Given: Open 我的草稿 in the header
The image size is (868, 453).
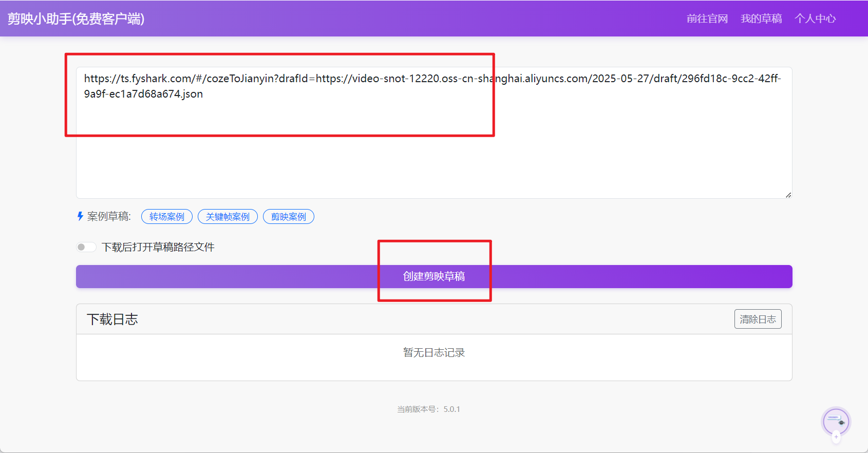Looking at the screenshot, I should point(761,18).
